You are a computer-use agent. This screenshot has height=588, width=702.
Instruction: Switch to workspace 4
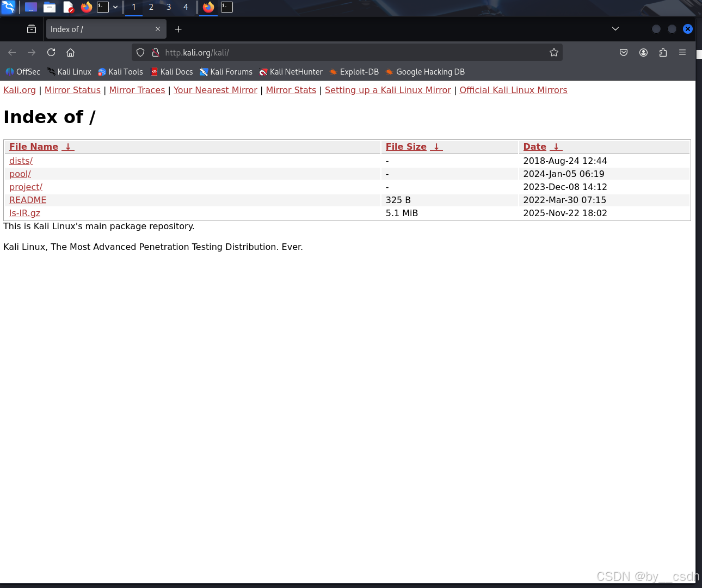(x=186, y=7)
